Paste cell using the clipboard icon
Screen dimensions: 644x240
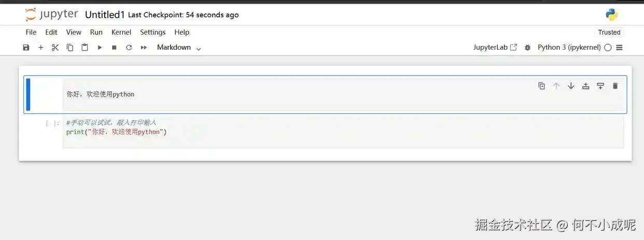click(85, 47)
